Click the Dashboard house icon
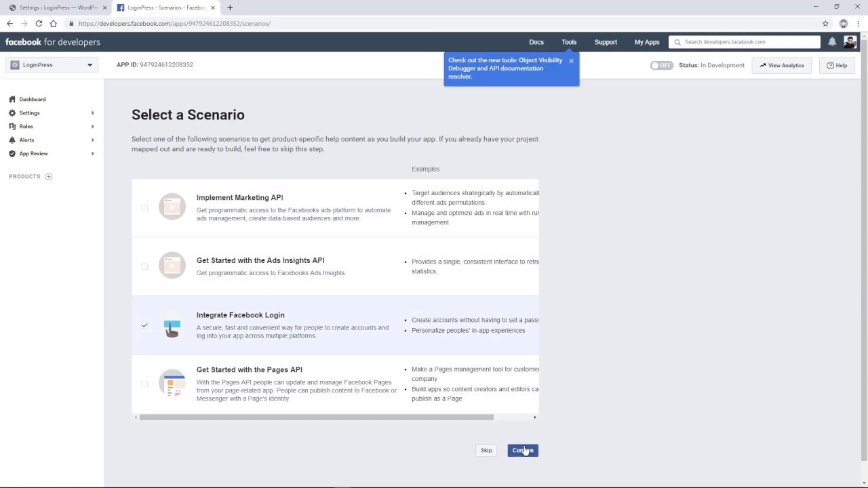 [x=12, y=99]
